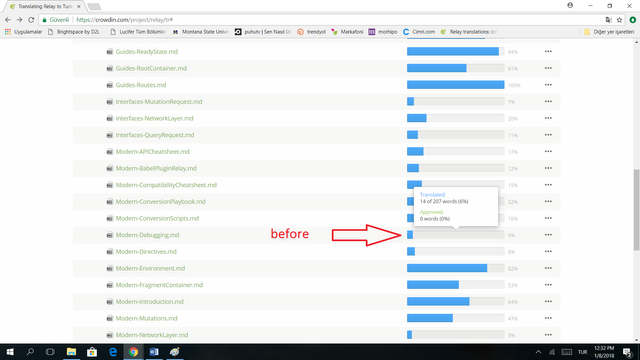Open Guides-Routes.md file
Viewport: 640px width, 360px height.
141,85
